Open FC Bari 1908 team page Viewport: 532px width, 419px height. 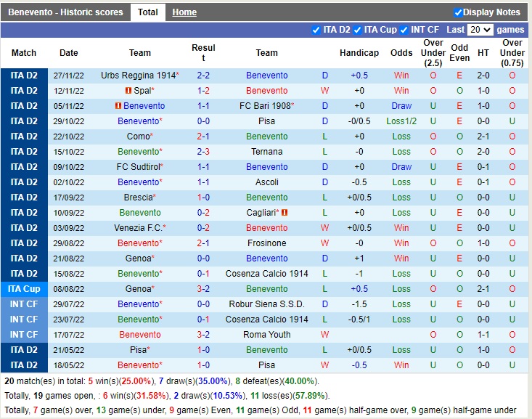pyautogui.click(x=265, y=106)
